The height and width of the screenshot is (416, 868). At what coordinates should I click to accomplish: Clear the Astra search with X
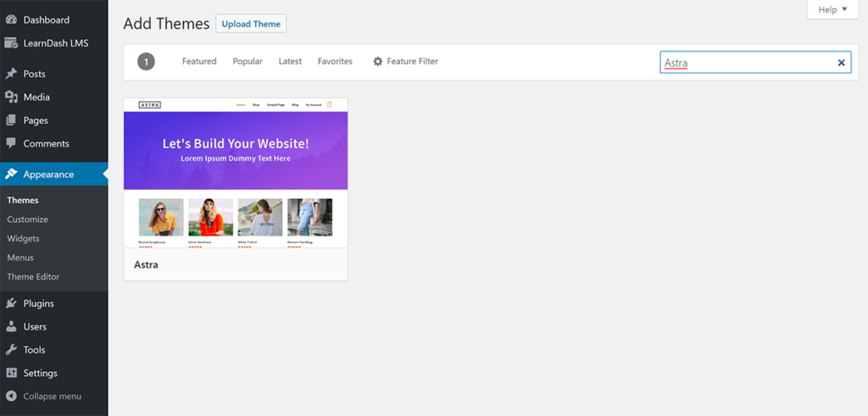coord(841,63)
